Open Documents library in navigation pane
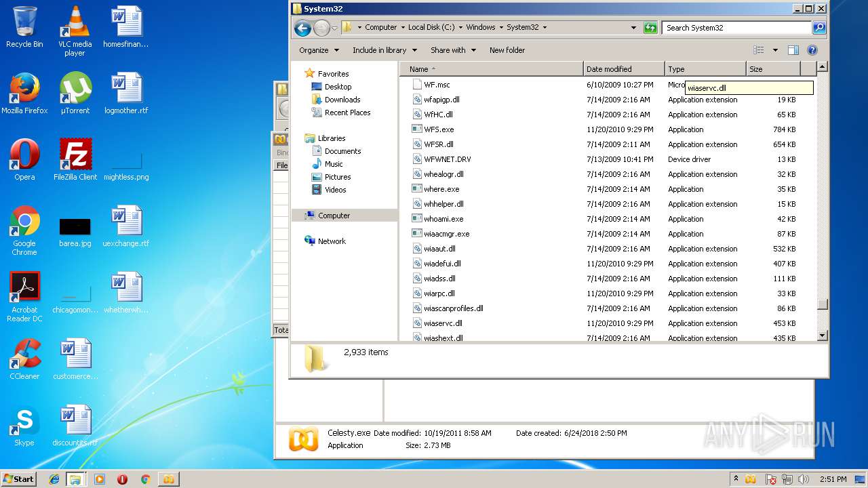This screenshot has width=868, height=488. tap(342, 151)
